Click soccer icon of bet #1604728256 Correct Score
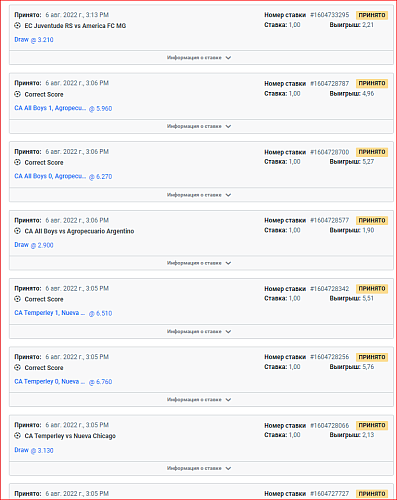 point(18,367)
